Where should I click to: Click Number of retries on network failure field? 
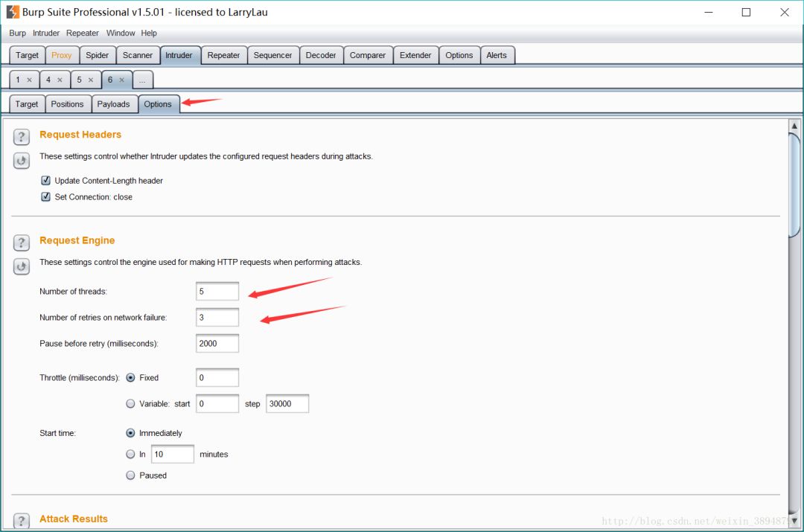tap(217, 317)
